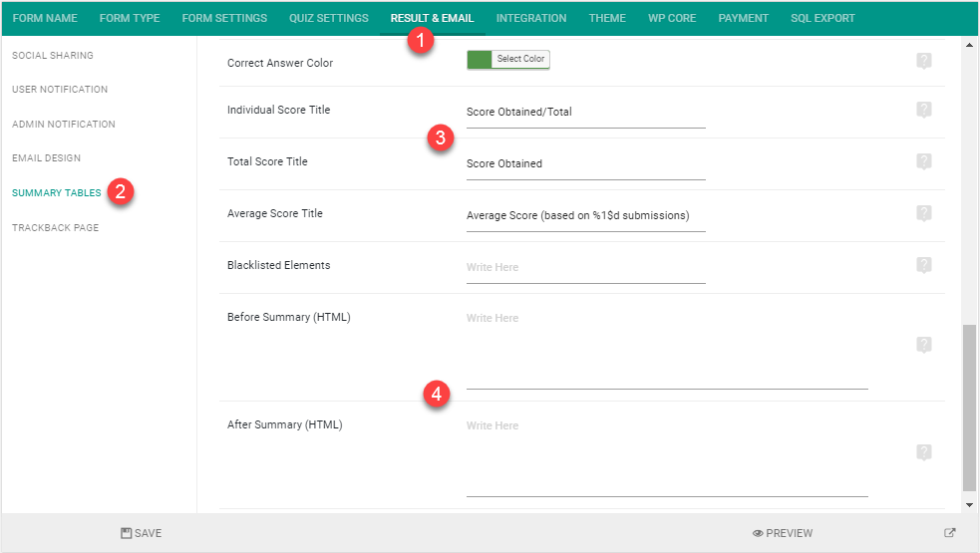Click the green Correct Answer color swatch
980x553 pixels.
(480, 60)
